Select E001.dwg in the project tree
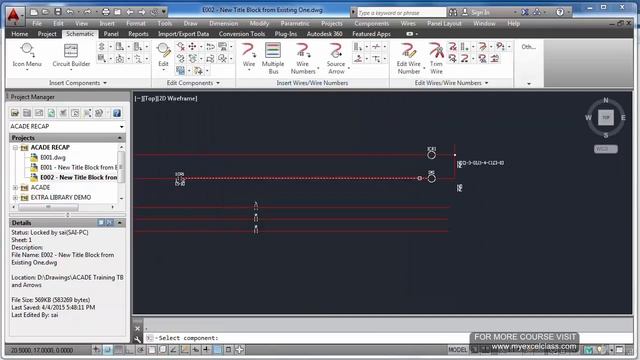The width and height of the screenshot is (640, 360). click(x=53, y=158)
